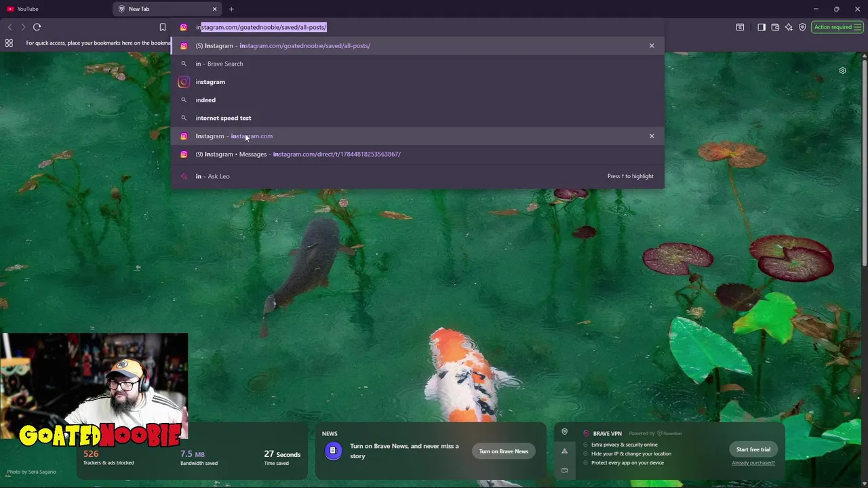This screenshot has width=868, height=488.
Task: Click the Instagram icon in address bar
Action: pos(183,27)
